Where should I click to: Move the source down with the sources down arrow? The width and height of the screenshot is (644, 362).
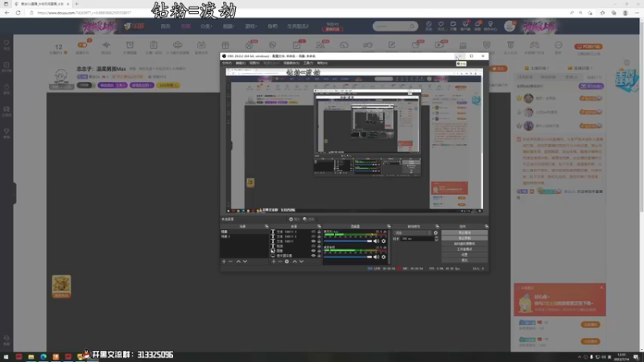301,261
